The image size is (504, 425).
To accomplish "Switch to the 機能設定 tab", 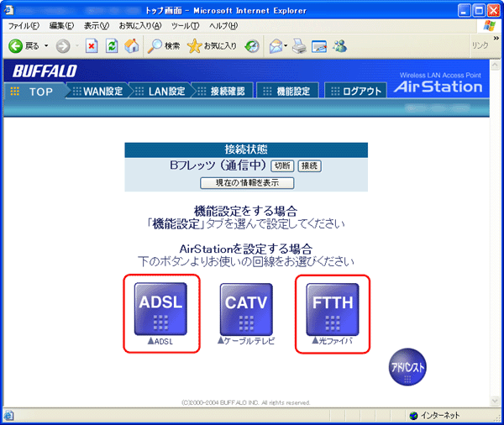I will click(288, 92).
